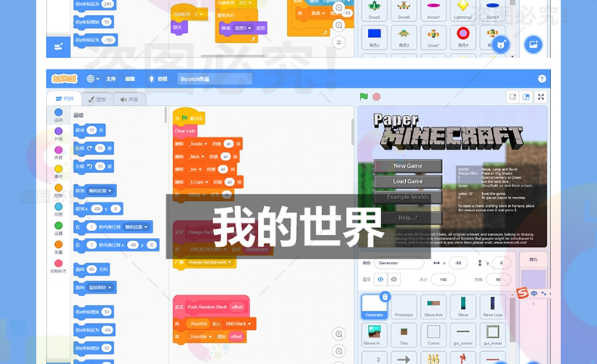Select the Steve Legs sprite
The image size is (597, 364).
(493, 307)
